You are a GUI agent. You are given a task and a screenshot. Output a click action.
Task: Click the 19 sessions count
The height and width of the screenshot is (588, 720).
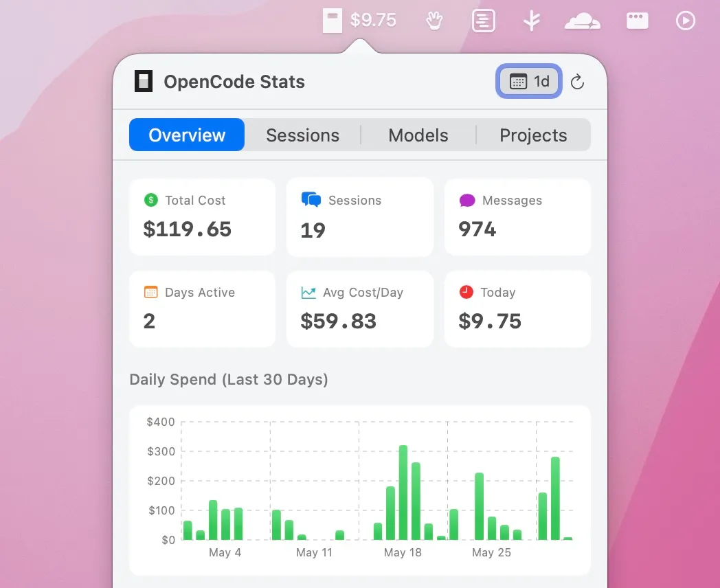click(x=313, y=230)
